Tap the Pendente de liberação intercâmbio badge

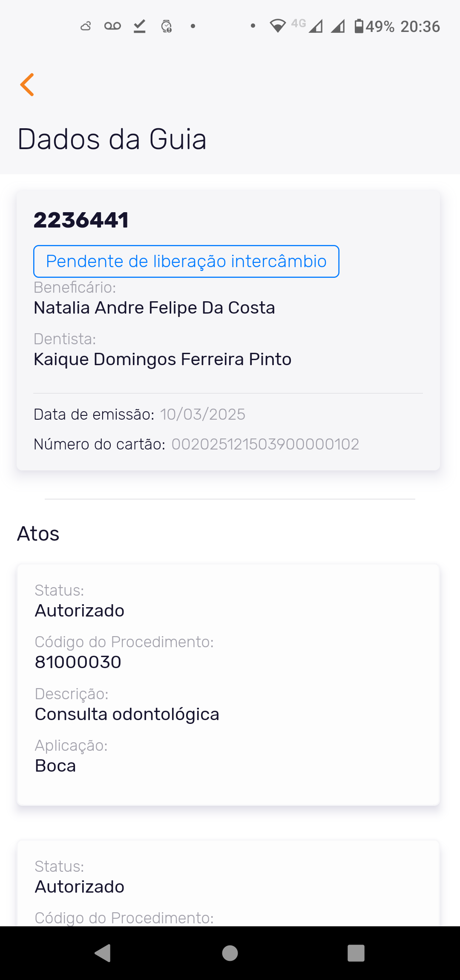(x=186, y=261)
